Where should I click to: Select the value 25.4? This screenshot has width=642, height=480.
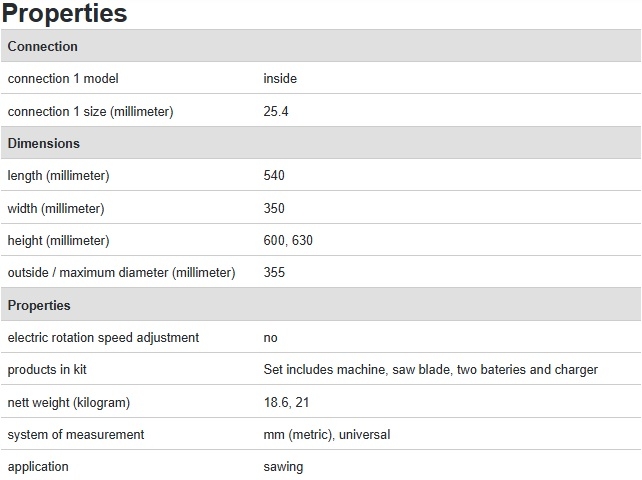tap(276, 111)
